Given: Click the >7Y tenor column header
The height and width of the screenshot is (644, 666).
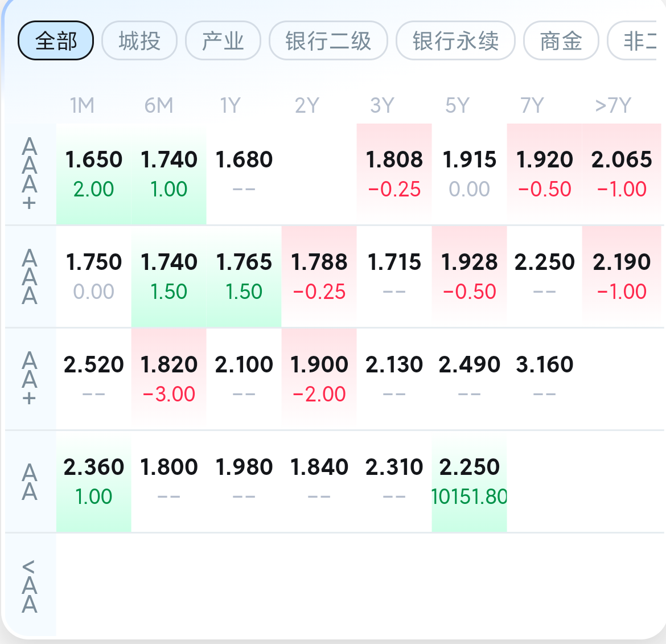Looking at the screenshot, I should click(612, 105).
